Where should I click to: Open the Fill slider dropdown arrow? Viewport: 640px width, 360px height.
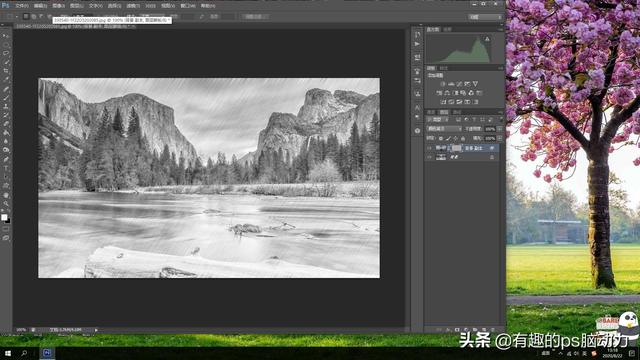point(500,138)
